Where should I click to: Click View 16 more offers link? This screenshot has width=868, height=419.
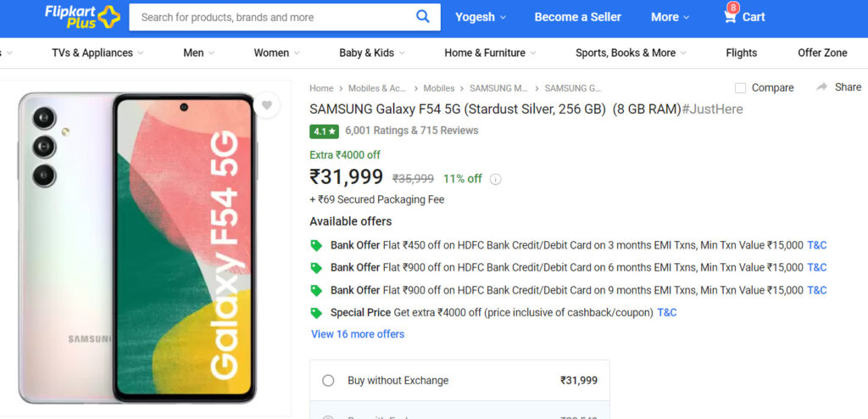coord(358,334)
